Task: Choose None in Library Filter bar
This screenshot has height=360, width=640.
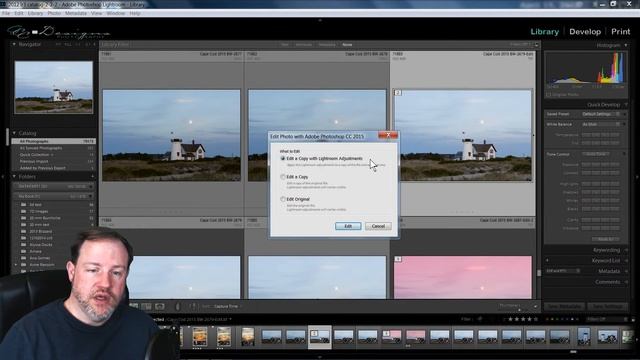Action: coord(347,44)
